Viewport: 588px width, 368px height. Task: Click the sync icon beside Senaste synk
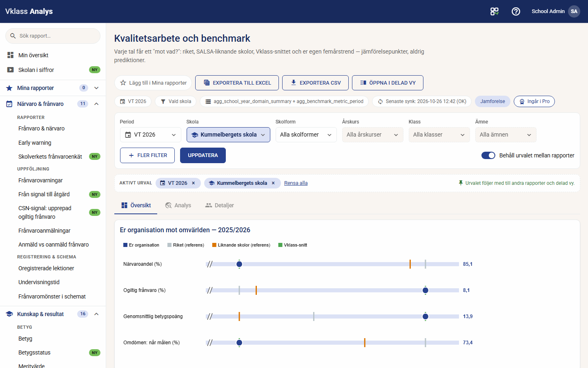380,101
